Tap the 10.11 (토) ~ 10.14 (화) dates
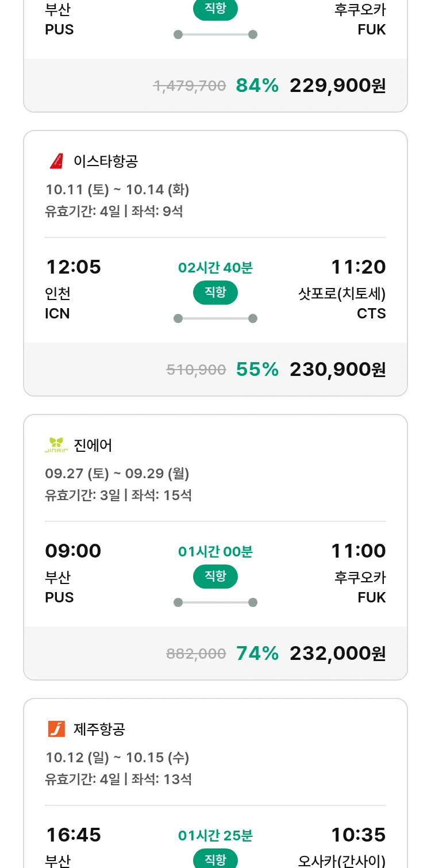This screenshot has width=431, height=868. click(117, 189)
